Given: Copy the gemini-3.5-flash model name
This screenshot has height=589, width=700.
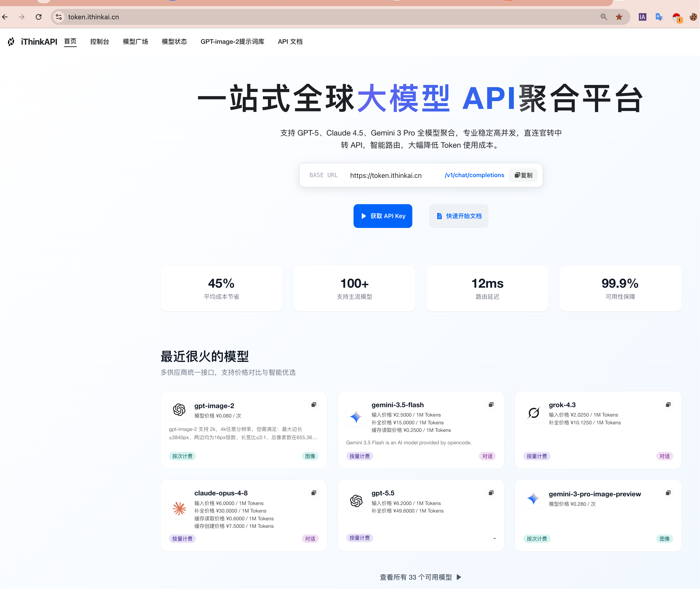Looking at the screenshot, I should coord(491,405).
